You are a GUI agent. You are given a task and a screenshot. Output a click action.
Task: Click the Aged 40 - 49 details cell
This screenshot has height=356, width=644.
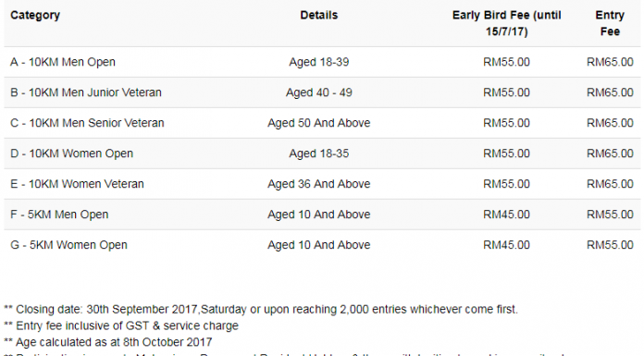[x=318, y=92]
